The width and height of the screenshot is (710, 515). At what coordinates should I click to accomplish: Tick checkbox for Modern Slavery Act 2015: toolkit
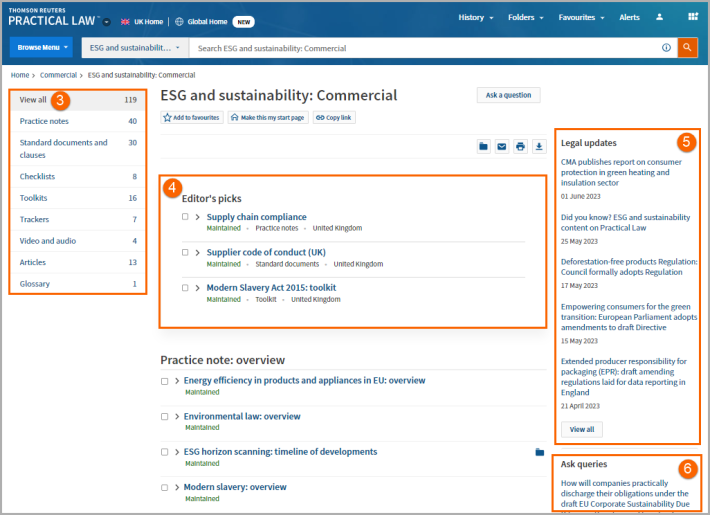pos(185,288)
